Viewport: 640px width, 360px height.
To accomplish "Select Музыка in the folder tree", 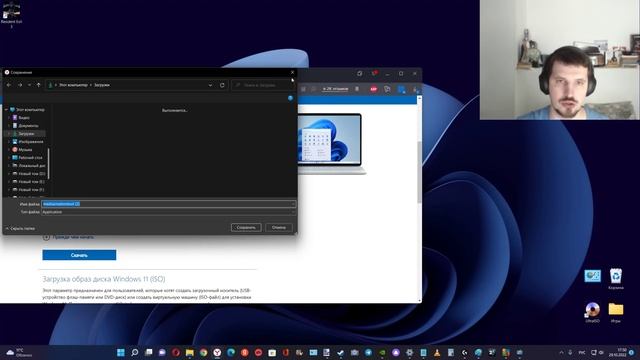I will click(x=25, y=150).
